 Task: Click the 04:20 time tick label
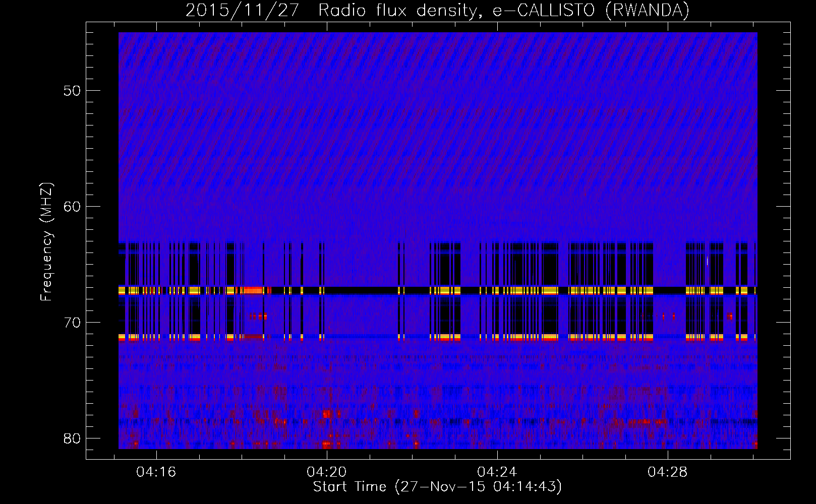pos(327,472)
